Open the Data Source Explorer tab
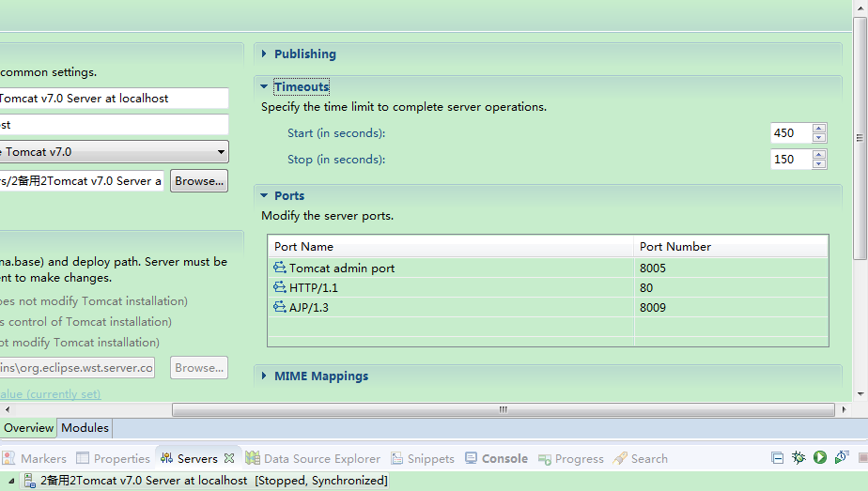Image resolution: width=868 pixels, height=491 pixels. [314, 458]
